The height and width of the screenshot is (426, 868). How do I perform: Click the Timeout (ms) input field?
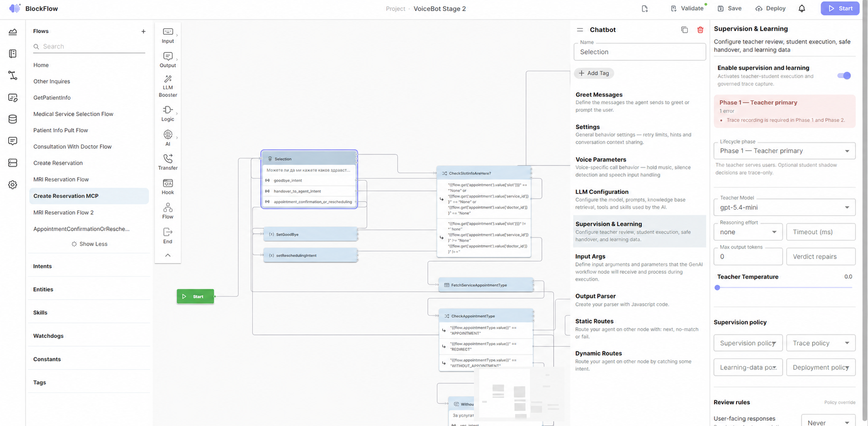tap(820, 232)
